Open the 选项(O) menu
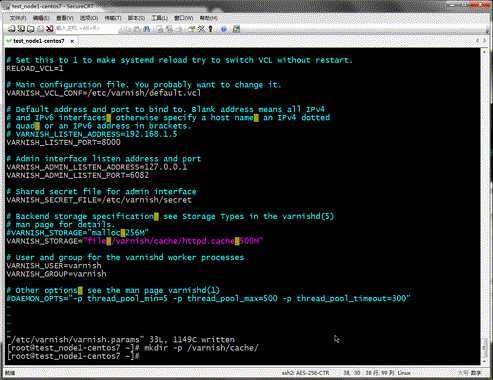Image resolution: width=493 pixels, height=380 pixels. pos(89,18)
